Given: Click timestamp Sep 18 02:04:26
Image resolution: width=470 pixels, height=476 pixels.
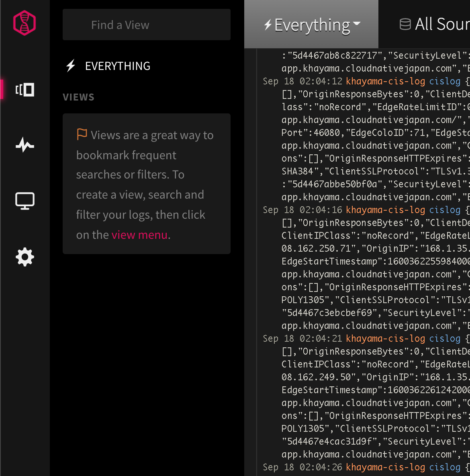Looking at the screenshot, I should pyautogui.click(x=302, y=467).
